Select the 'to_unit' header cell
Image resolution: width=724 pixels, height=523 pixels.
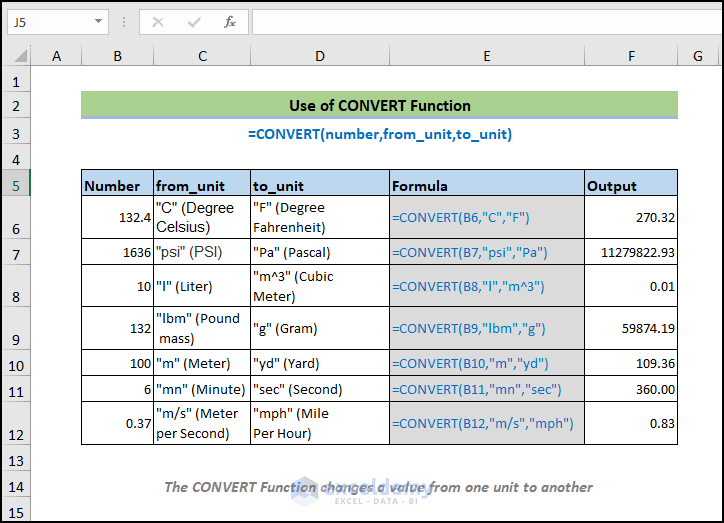click(x=320, y=183)
